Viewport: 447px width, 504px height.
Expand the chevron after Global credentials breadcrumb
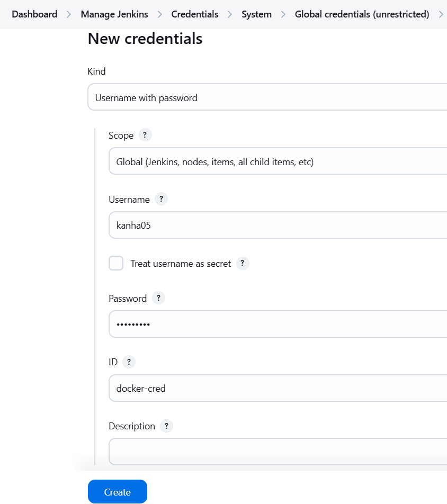click(x=441, y=14)
